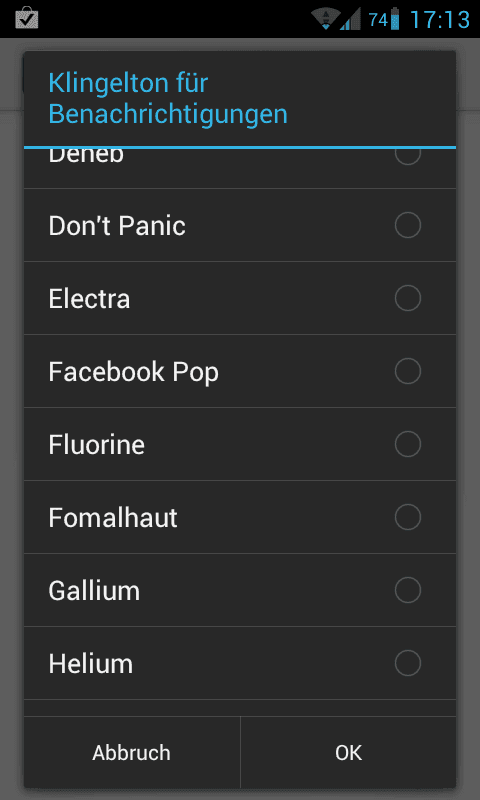Select the Electra radio button

pyautogui.click(x=408, y=298)
